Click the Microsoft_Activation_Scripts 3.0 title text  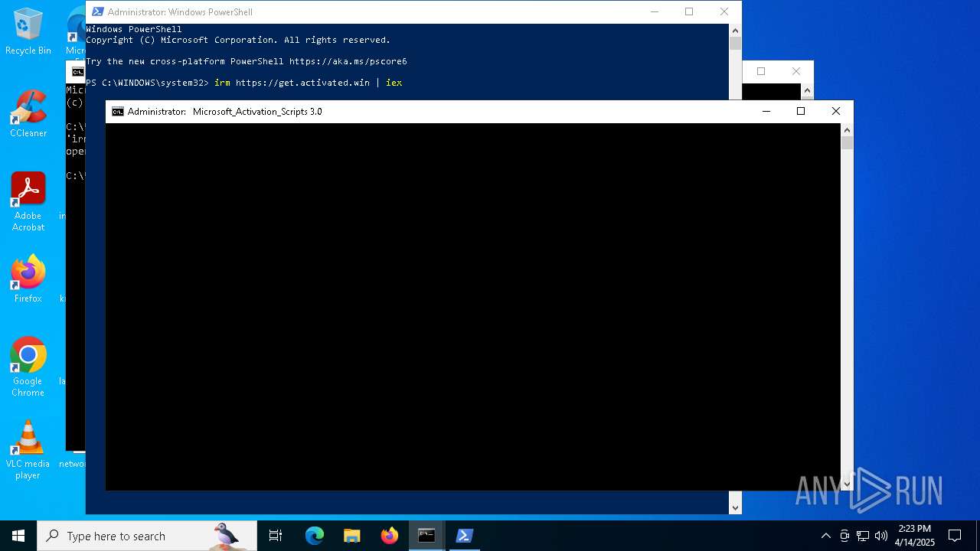point(257,112)
